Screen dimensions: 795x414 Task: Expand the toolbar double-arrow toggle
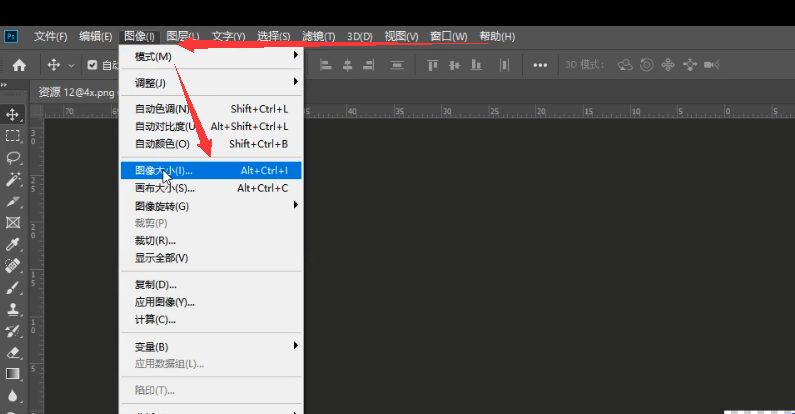pos(4,85)
